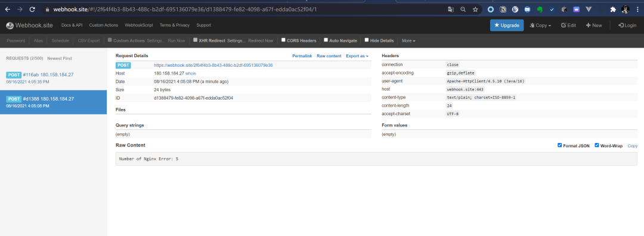This screenshot has height=236, width=644.
Task: Click the blue Upgrade button
Action: [x=507, y=25]
